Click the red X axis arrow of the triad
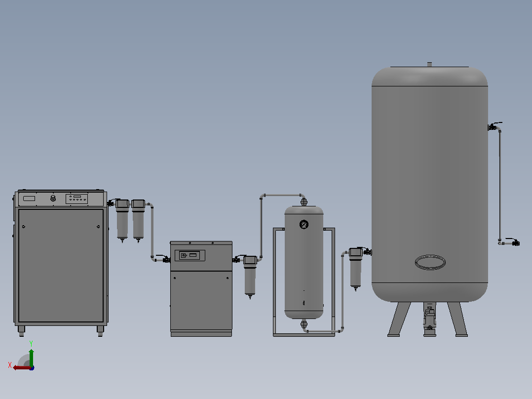The image size is (532, 399). coord(21,368)
